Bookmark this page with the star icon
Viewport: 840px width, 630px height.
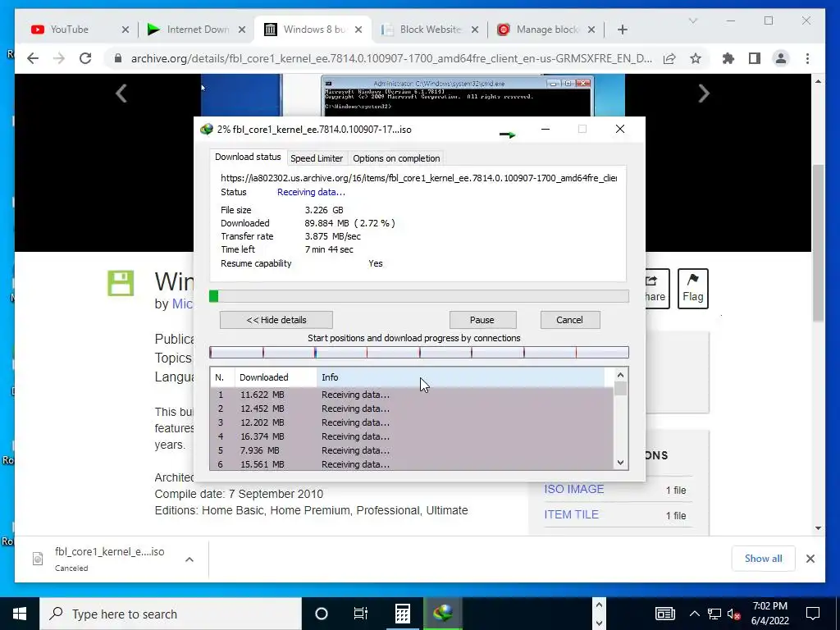[x=696, y=58]
